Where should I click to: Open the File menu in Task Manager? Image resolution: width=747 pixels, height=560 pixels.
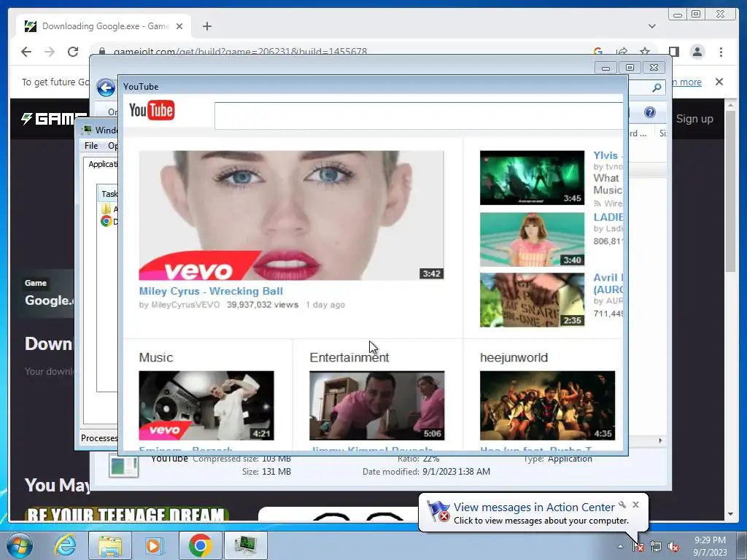pos(91,146)
